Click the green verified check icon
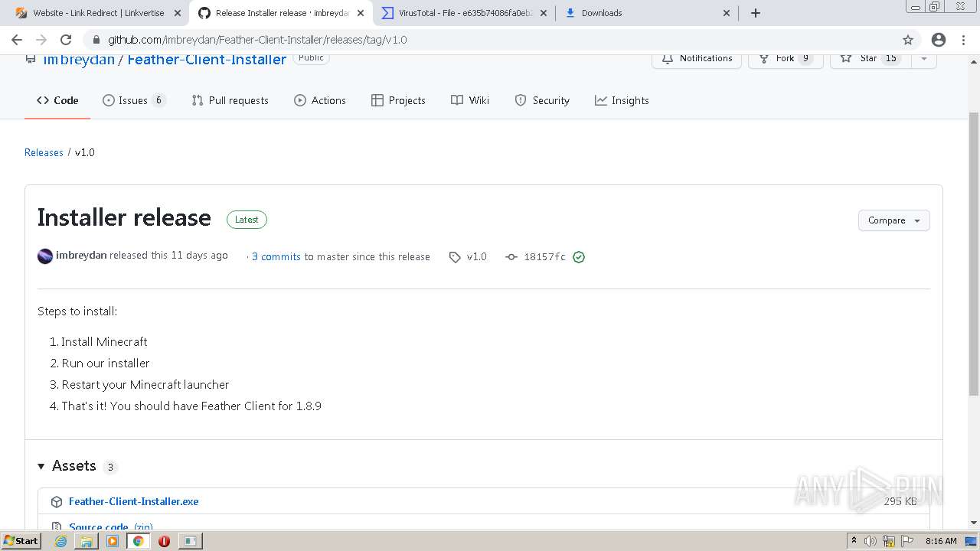Image resolution: width=980 pixels, height=551 pixels. pos(579,257)
